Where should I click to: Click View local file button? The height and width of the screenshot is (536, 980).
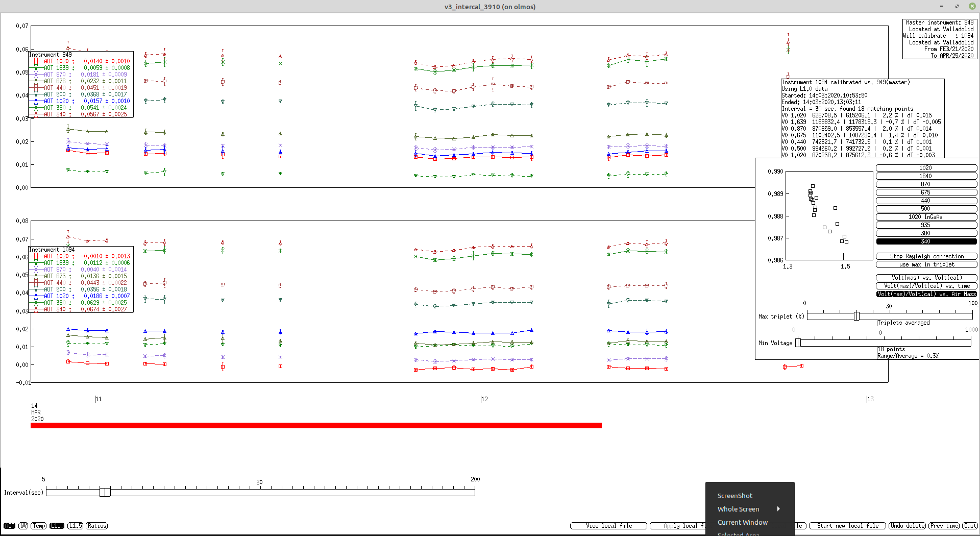(608, 526)
